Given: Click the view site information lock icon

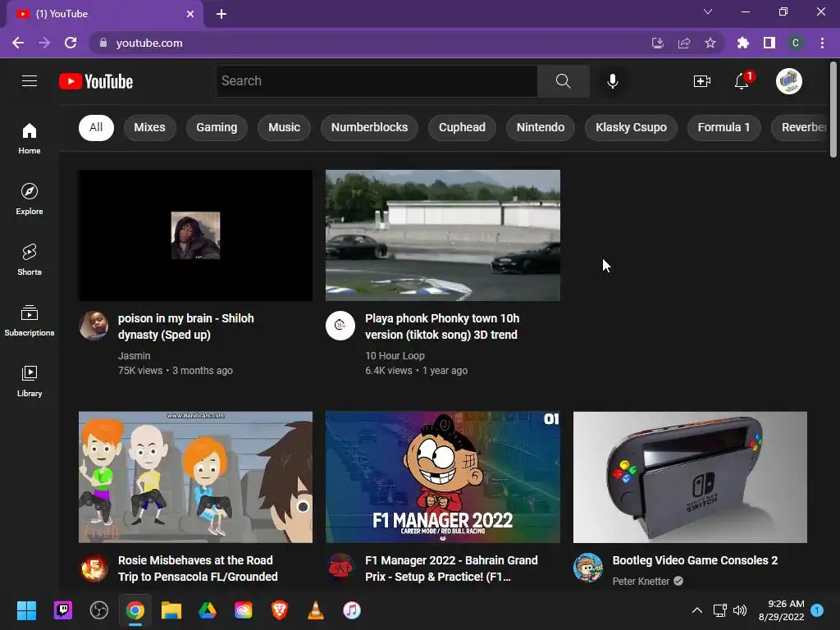Looking at the screenshot, I should coord(103,43).
